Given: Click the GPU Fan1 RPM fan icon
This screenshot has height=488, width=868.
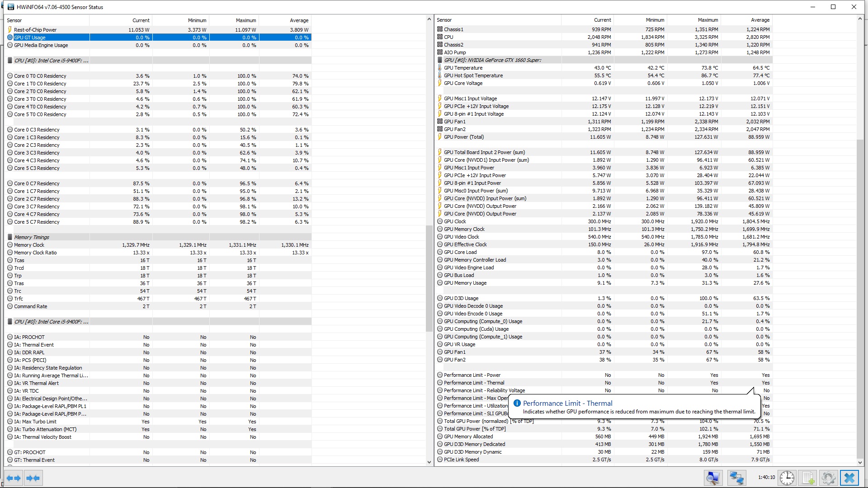Looking at the screenshot, I should 440,122.
